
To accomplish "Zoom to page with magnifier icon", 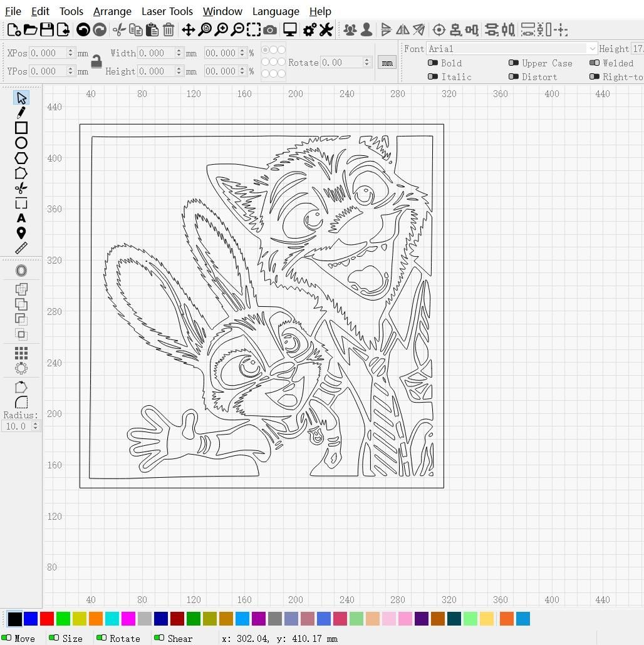I will 204,29.
